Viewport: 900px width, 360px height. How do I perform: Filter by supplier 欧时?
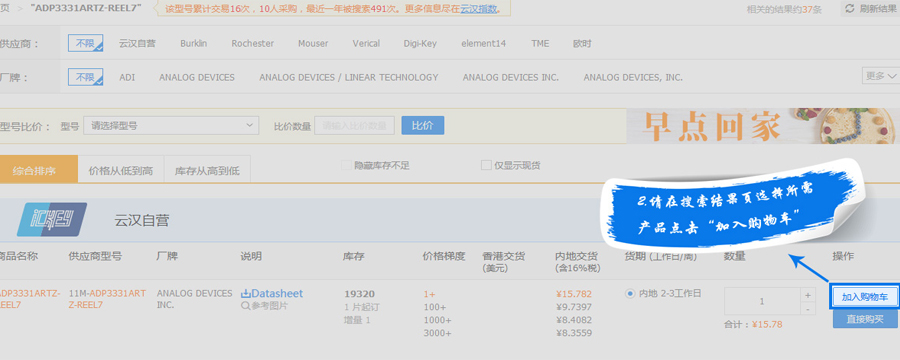pyautogui.click(x=582, y=43)
